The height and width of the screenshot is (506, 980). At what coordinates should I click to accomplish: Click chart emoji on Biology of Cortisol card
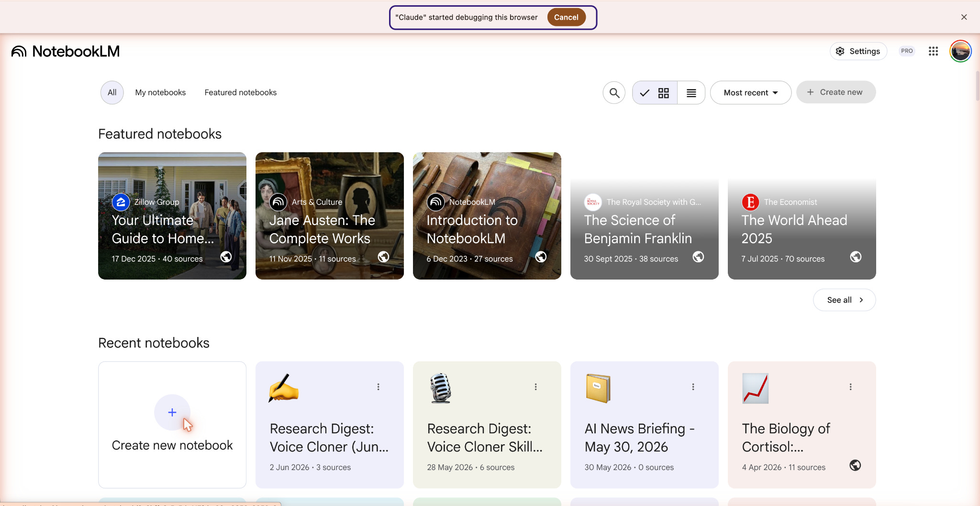pos(756,388)
